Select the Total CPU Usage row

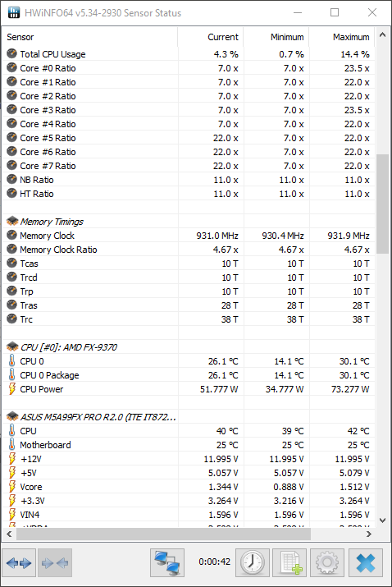189,54
